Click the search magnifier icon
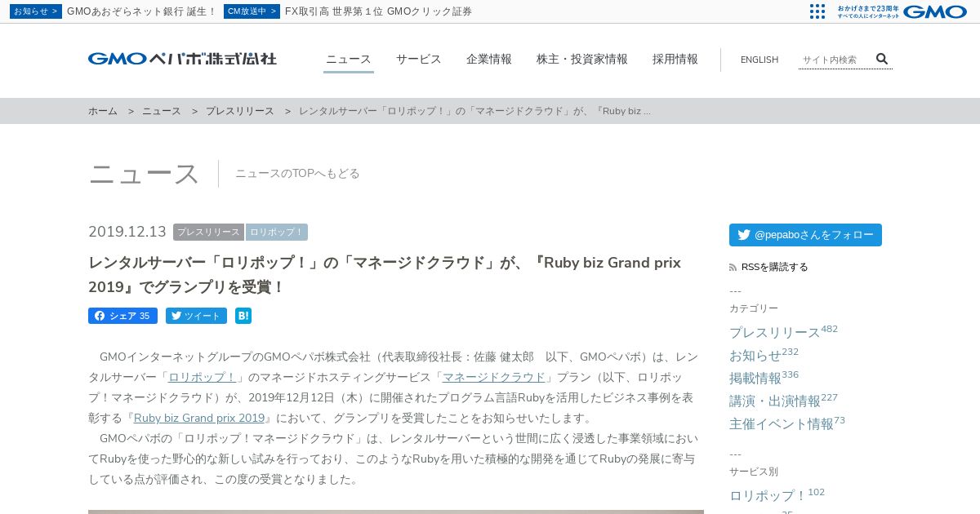The image size is (980, 514). coord(882,59)
